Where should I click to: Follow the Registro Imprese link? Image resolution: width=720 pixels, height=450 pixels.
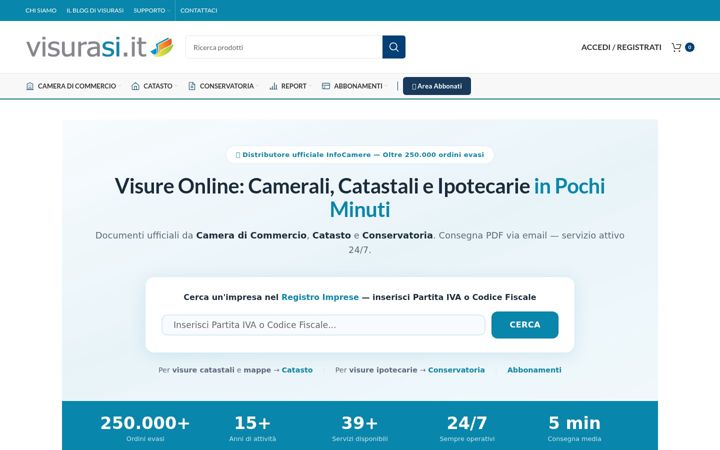coord(320,297)
